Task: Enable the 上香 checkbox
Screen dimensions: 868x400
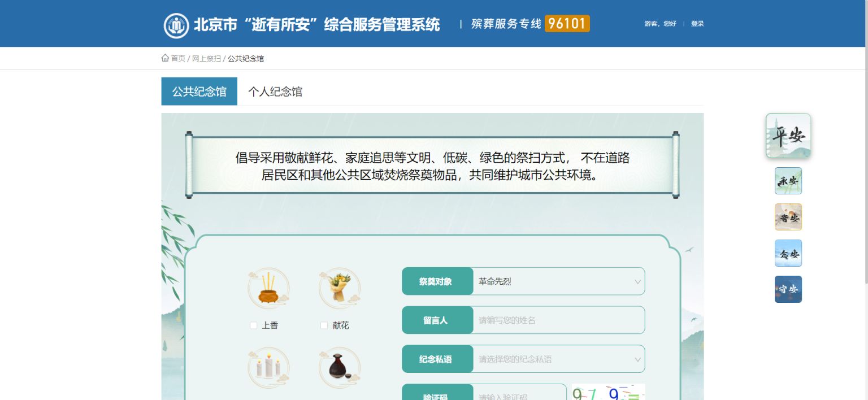Action: click(x=254, y=325)
